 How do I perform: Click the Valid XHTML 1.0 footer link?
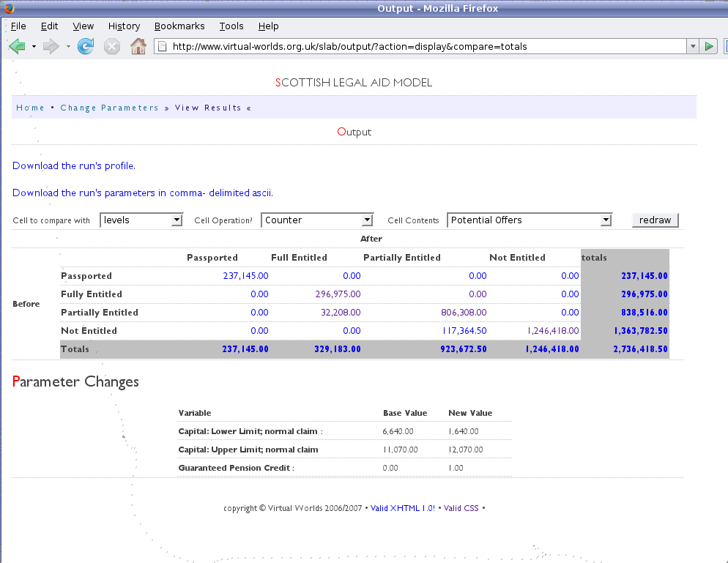click(403, 508)
